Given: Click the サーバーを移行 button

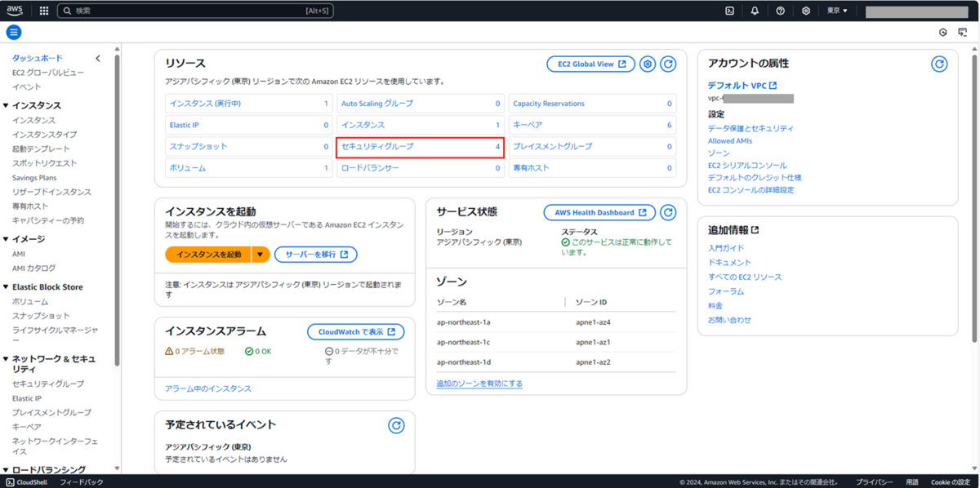Looking at the screenshot, I should click(316, 255).
